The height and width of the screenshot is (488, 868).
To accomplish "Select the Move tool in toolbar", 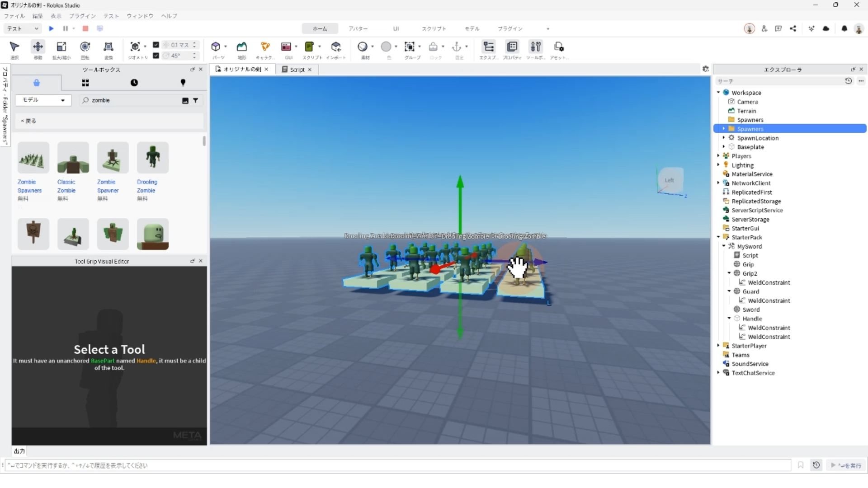I will 38,47.
